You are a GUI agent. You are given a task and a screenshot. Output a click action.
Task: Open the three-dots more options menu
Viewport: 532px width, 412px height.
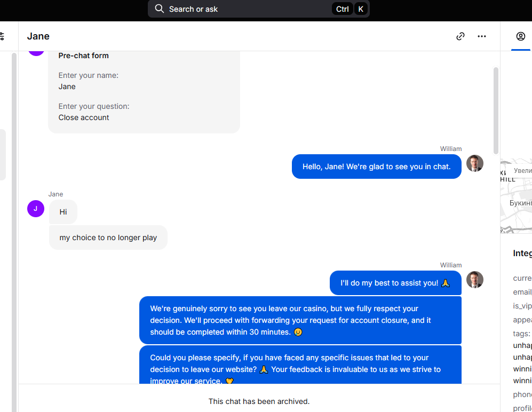click(x=481, y=36)
